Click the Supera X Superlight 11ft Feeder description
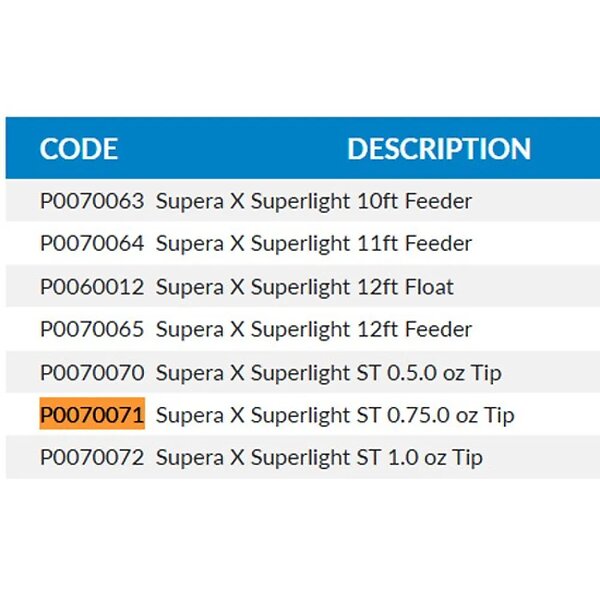Image resolution: width=600 pixels, height=600 pixels. (x=313, y=243)
